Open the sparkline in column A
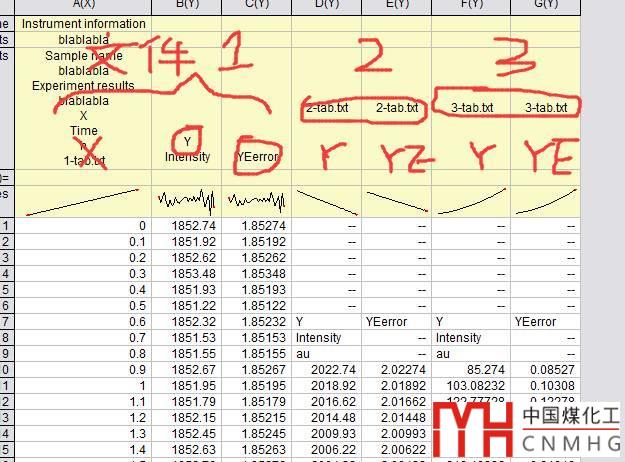 83,200
